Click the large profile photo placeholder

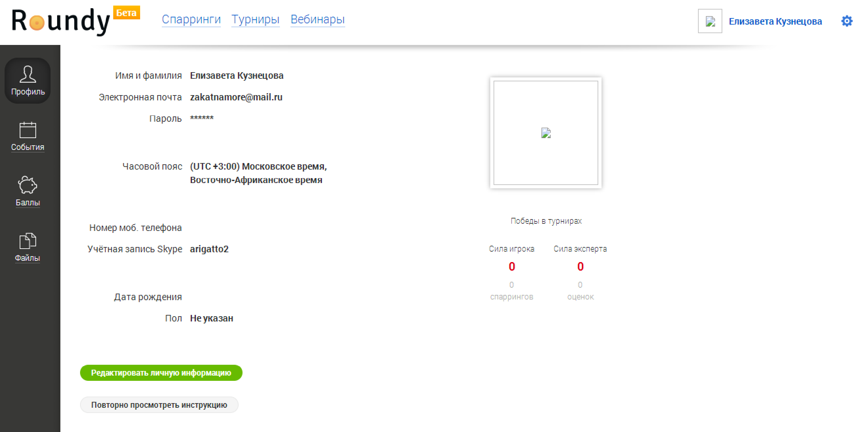(545, 133)
